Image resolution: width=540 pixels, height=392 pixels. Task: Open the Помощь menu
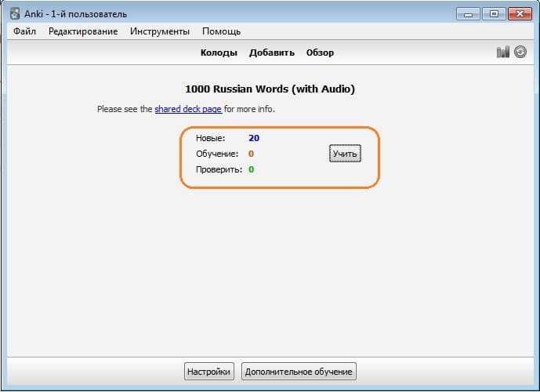(x=221, y=31)
